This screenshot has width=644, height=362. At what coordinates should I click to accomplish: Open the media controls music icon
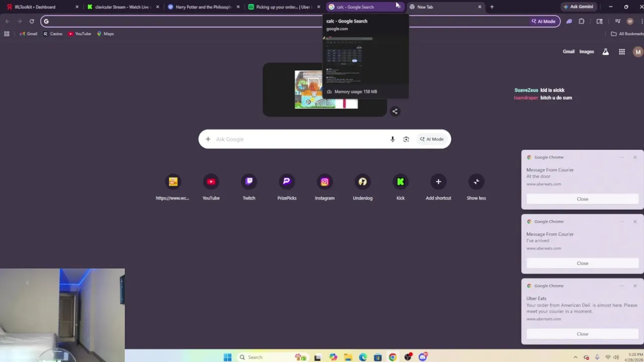click(x=618, y=21)
